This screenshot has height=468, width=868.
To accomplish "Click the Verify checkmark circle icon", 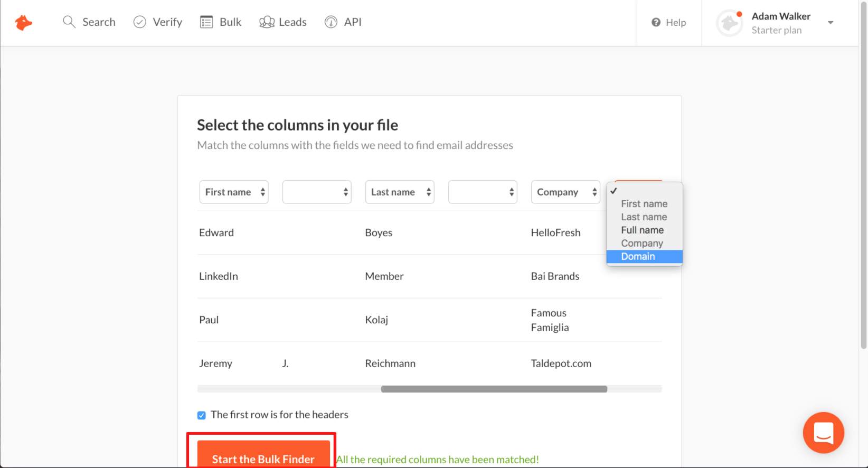I will pyautogui.click(x=139, y=22).
